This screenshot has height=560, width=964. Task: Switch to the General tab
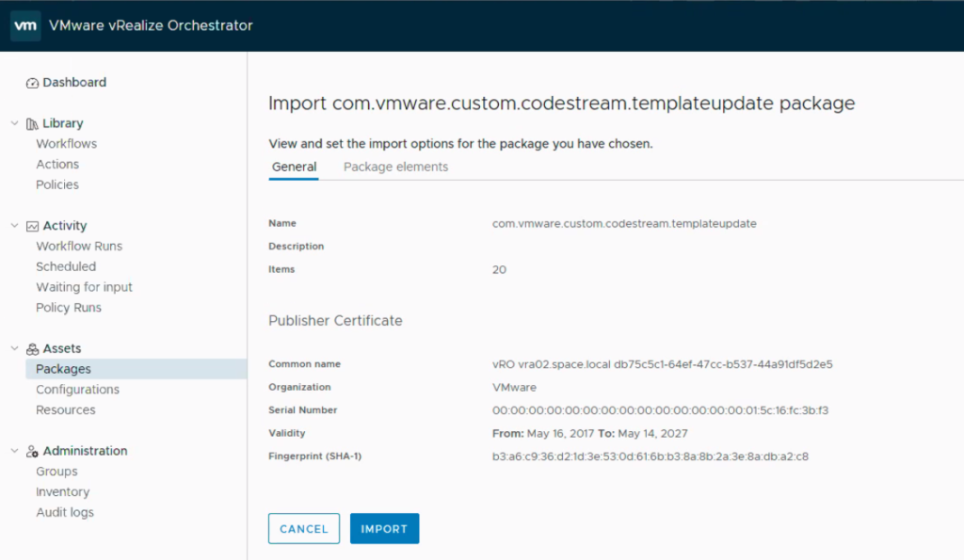[294, 168]
